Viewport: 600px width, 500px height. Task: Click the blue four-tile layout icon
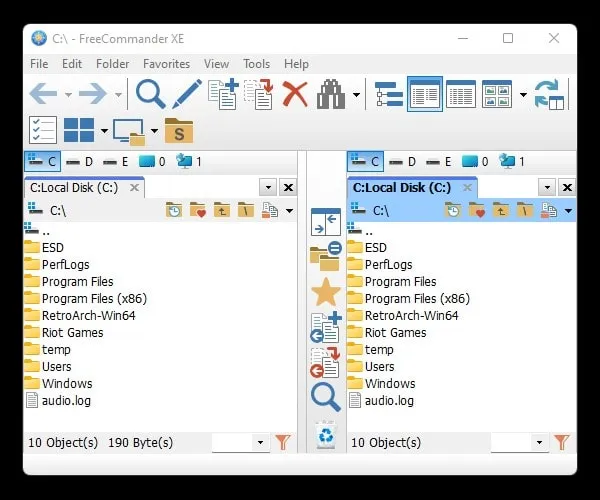point(79,130)
